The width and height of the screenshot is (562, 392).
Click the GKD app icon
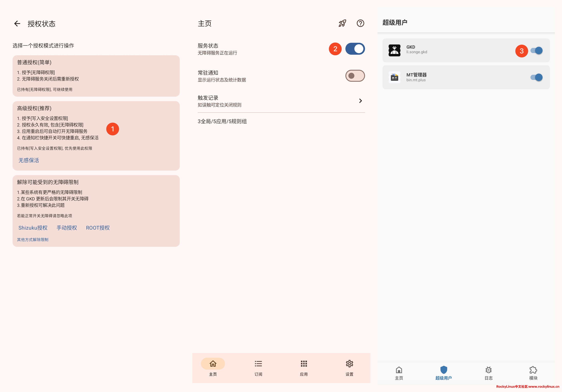394,50
